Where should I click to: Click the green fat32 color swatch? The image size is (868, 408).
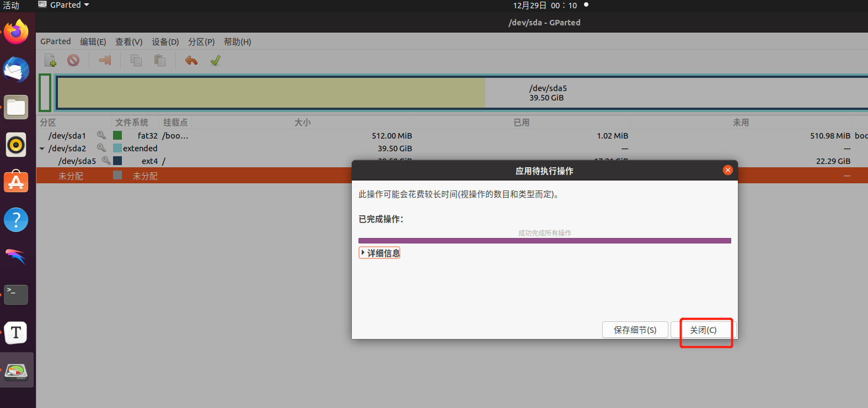point(117,135)
